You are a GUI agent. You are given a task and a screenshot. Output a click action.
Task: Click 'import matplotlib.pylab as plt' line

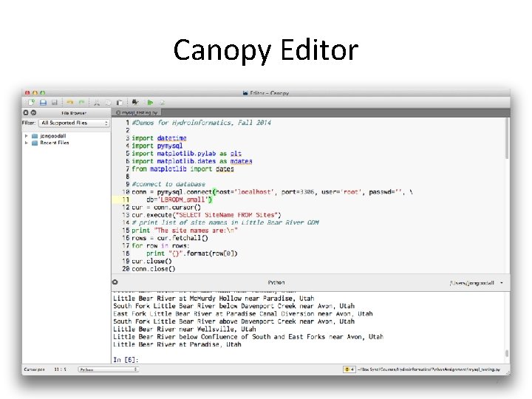click(187, 154)
